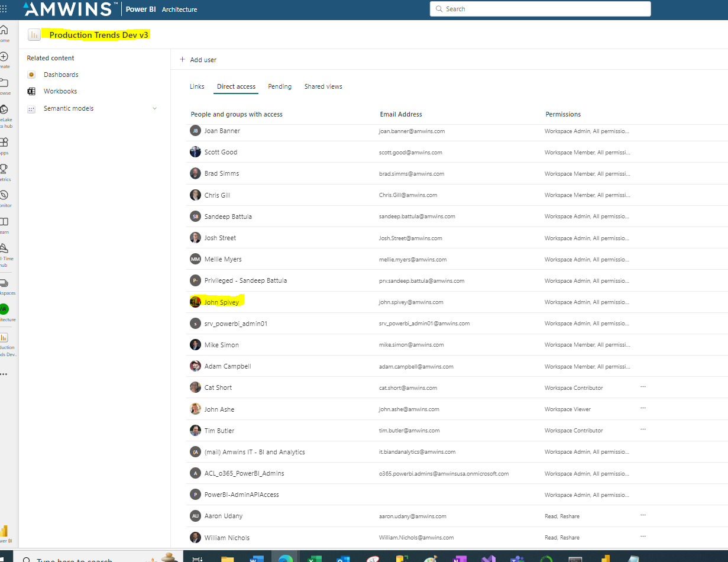Click the report icon beside the title

[34, 35]
